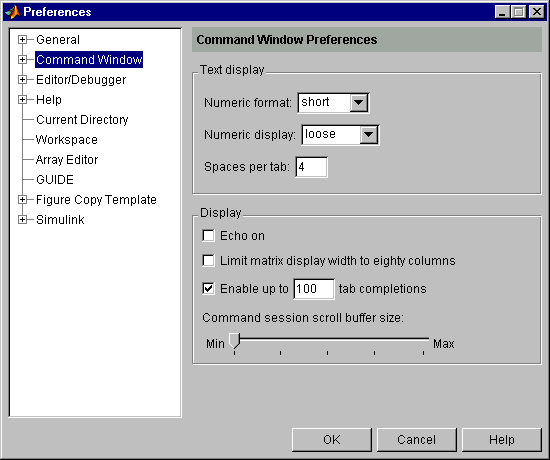Click the Help button at bottom
The width and height of the screenshot is (550, 460).
tap(502, 440)
